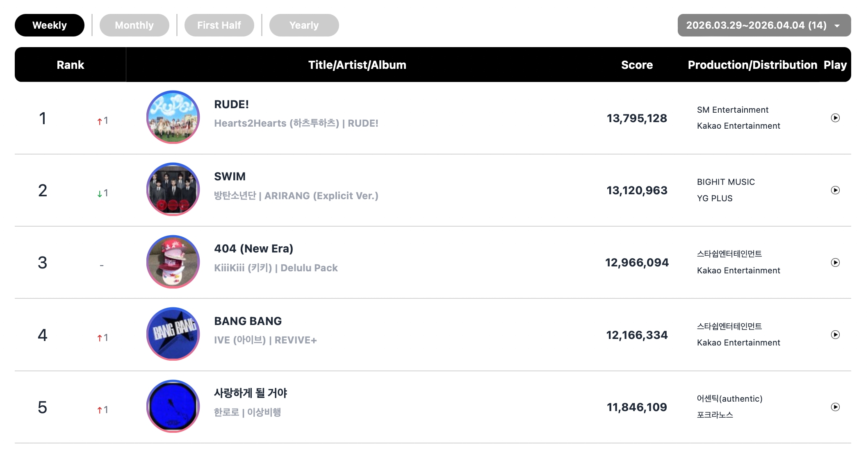Play the song RUDE!

point(835,118)
